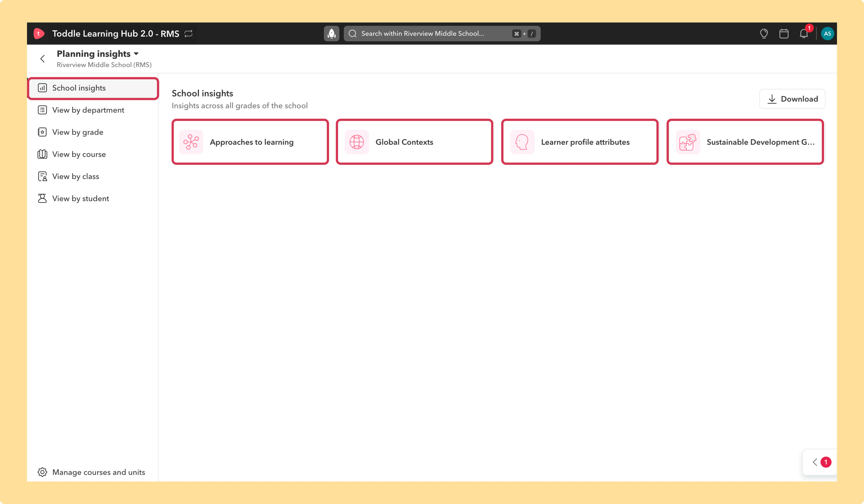Open the Learner profile attributes card

[x=580, y=142]
